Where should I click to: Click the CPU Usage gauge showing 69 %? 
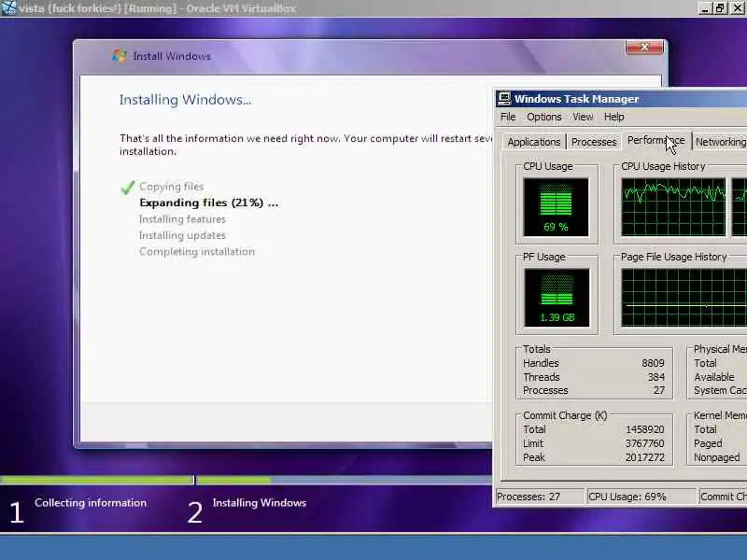click(x=556, y=207)
